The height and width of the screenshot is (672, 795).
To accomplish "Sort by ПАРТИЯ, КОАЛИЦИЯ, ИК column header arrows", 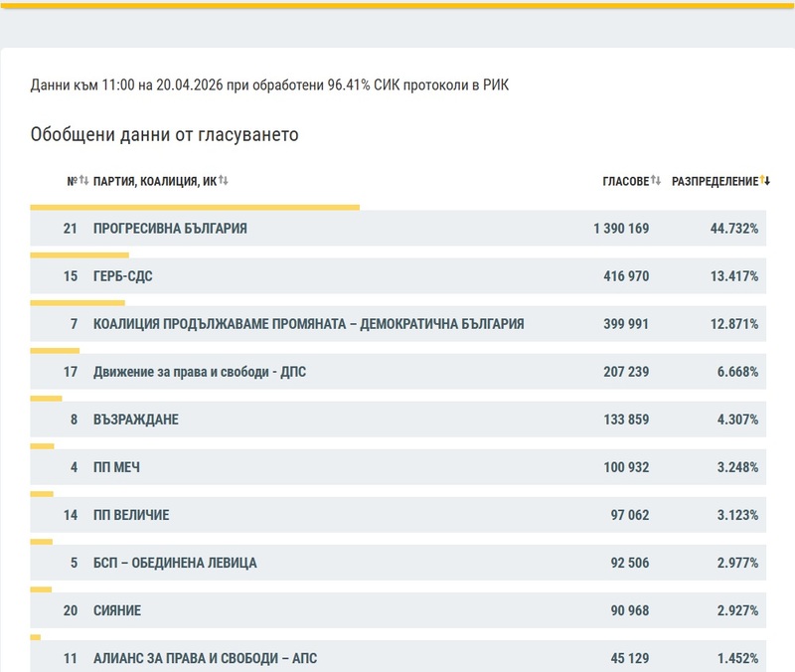I will click(x=223, y=182).
